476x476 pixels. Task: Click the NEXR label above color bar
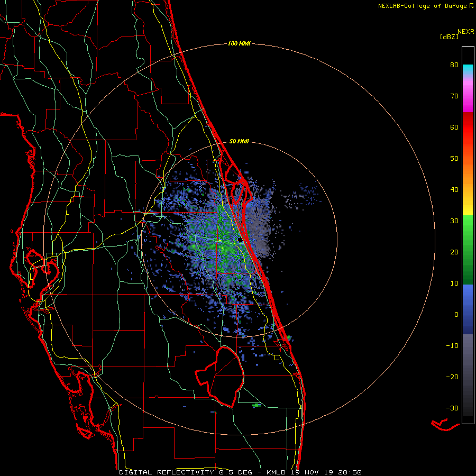465,32
